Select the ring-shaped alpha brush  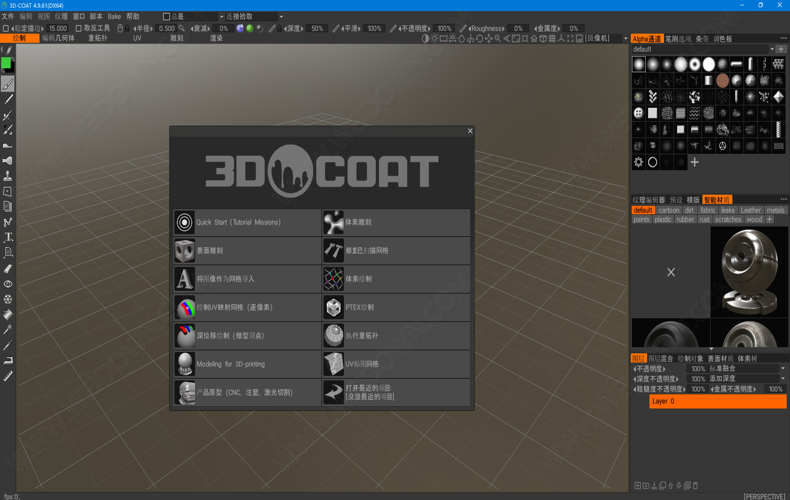tap(652, 162)
